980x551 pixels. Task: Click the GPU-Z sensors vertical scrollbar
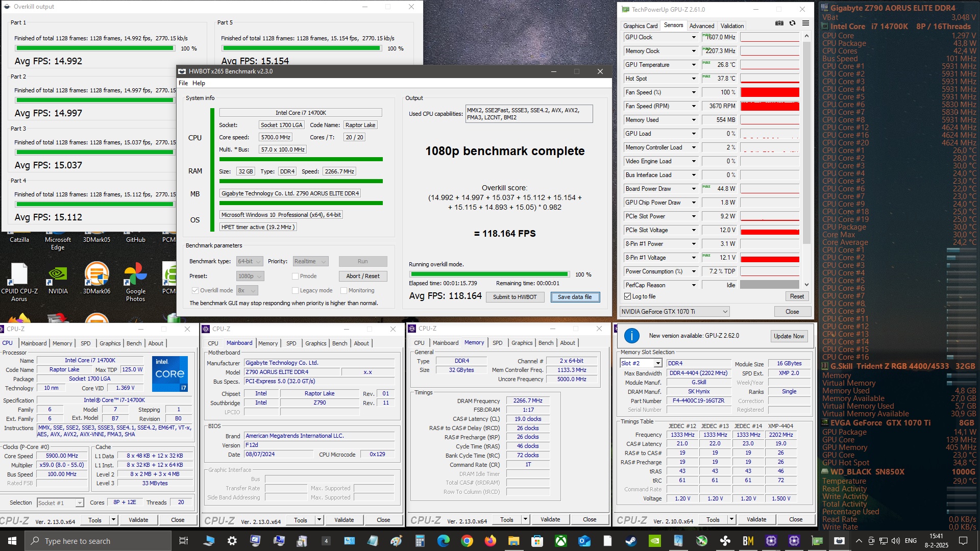tap(806, 160)
